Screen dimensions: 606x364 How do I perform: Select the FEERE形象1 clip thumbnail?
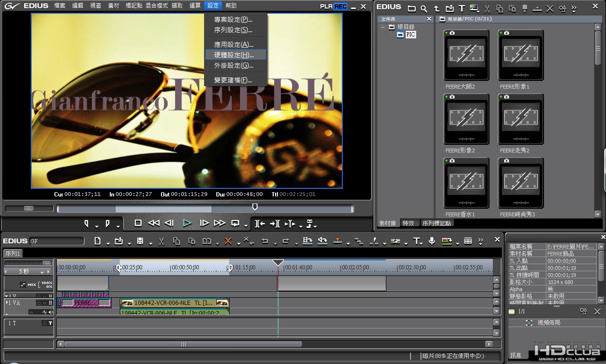521,55
